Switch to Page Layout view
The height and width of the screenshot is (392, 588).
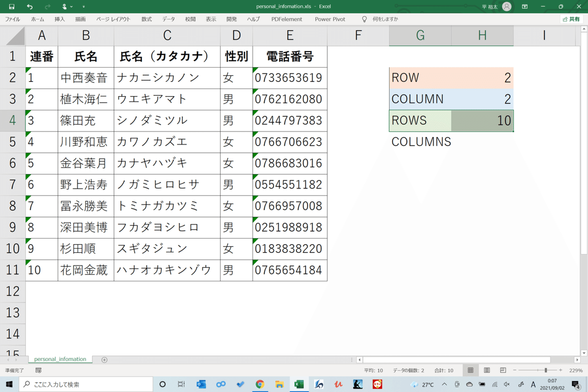[487, 370]
